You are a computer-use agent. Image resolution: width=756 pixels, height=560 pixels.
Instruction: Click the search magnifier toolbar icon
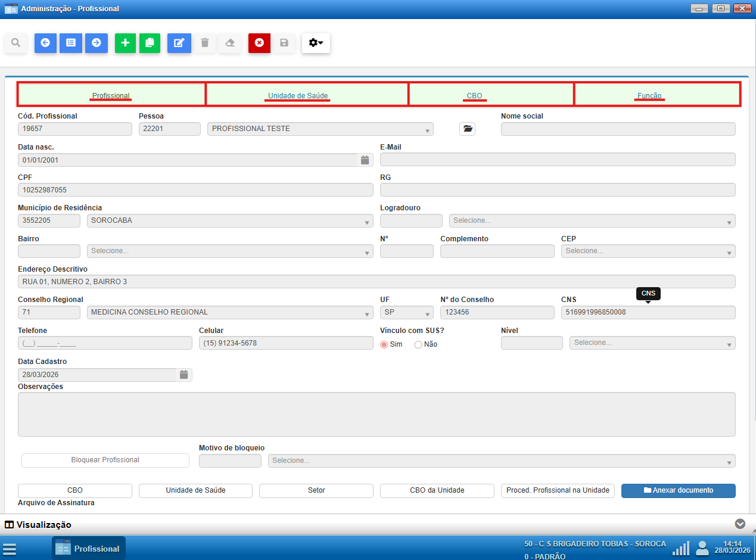16,43
